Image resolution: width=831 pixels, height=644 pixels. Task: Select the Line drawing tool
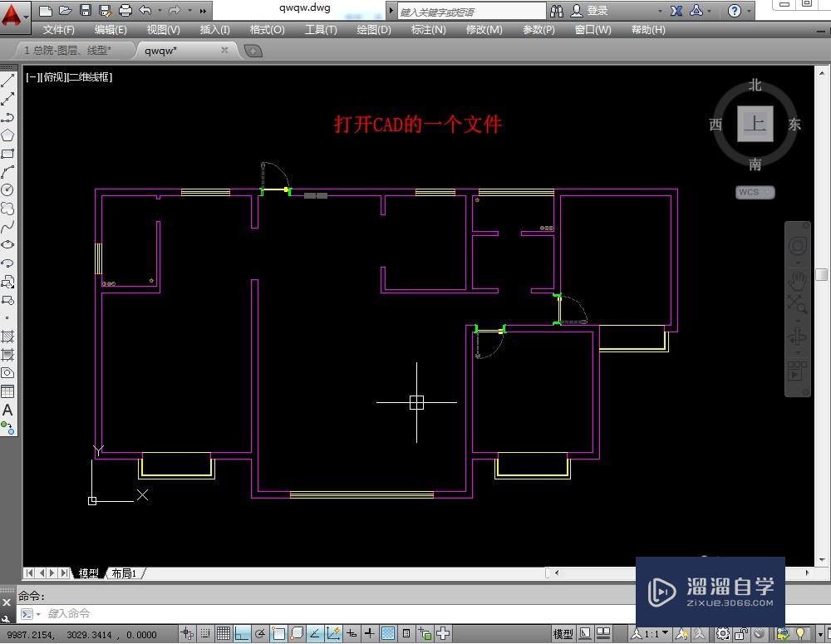(x=9, y=80)
